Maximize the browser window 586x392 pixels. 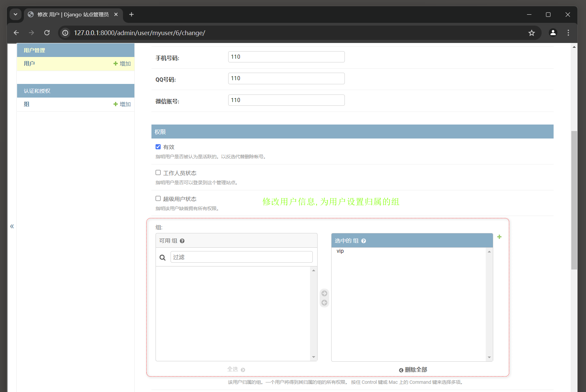coord(548,14)
